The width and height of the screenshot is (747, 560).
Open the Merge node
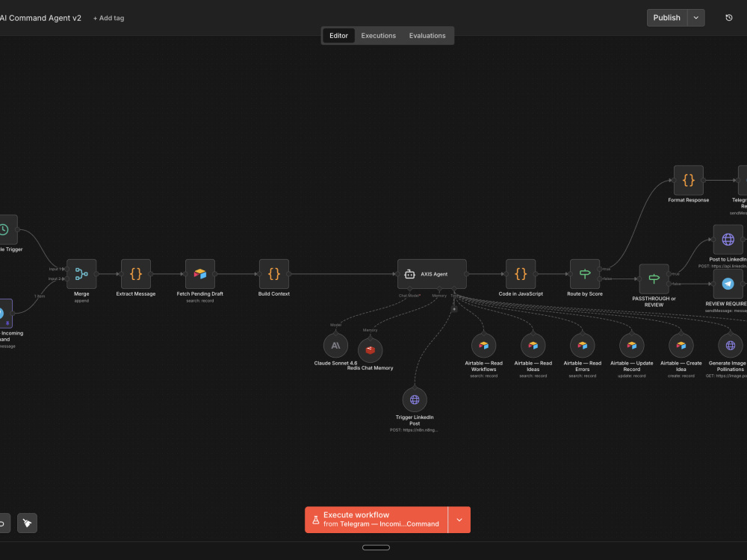click(x=81, y=274)
